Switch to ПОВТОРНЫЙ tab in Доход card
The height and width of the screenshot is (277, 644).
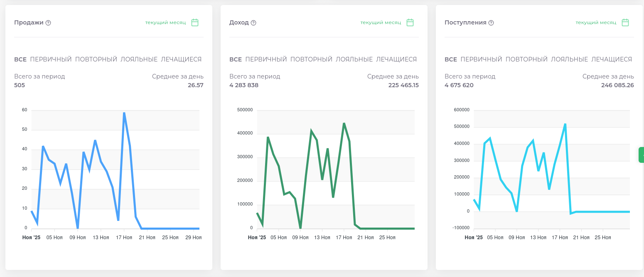click(x=311, y=59)
